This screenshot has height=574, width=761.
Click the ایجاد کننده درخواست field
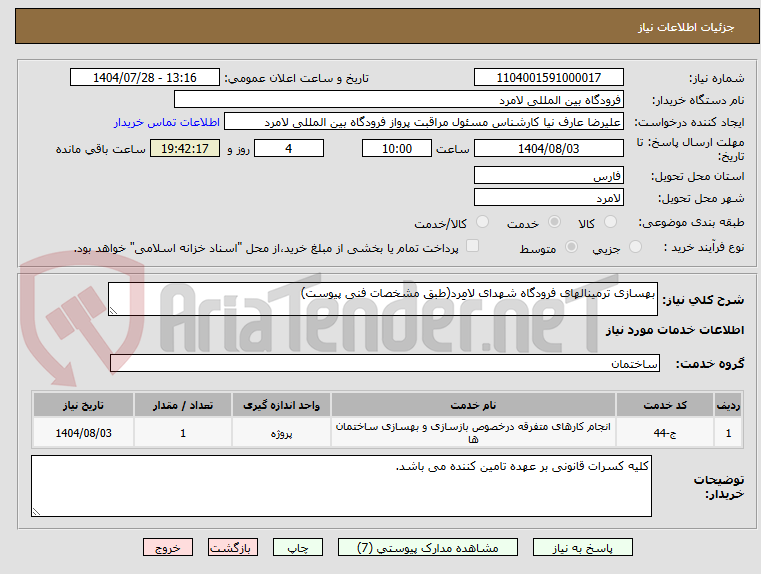click(x=424, y=122)
